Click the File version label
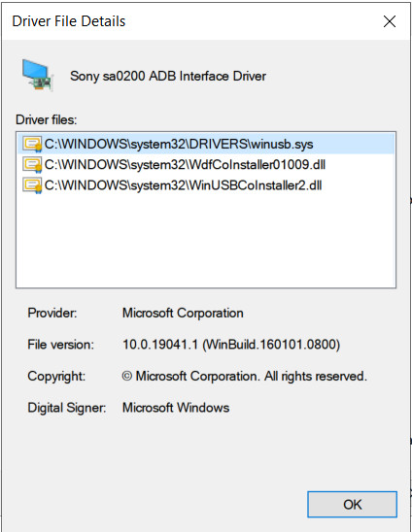 coord(61,345)
